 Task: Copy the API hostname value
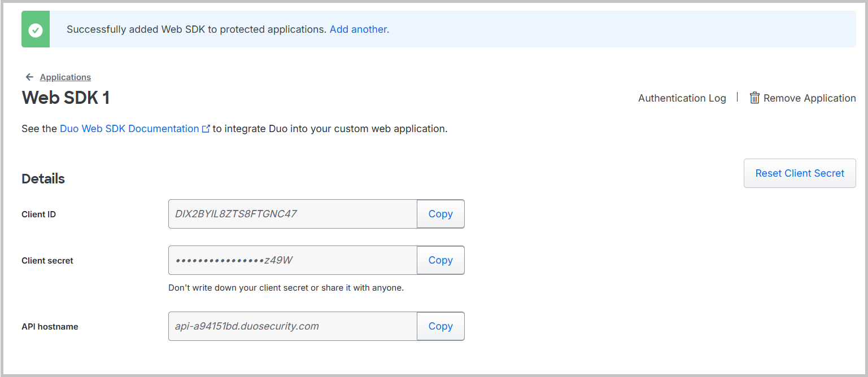pos(440,326)
